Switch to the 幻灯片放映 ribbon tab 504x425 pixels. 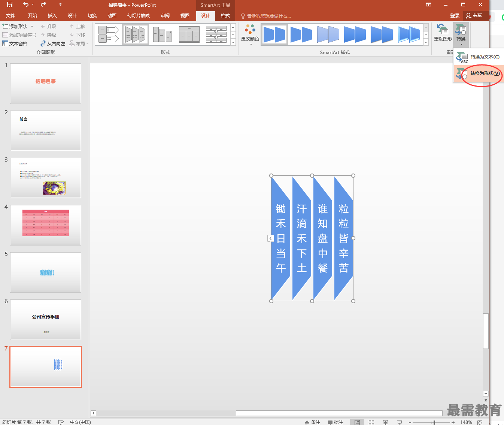139,16
